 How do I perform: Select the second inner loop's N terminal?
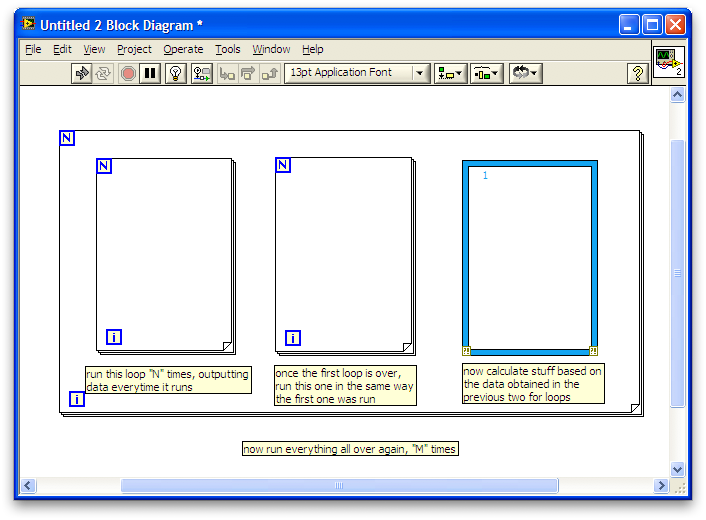tap(283, 165)
